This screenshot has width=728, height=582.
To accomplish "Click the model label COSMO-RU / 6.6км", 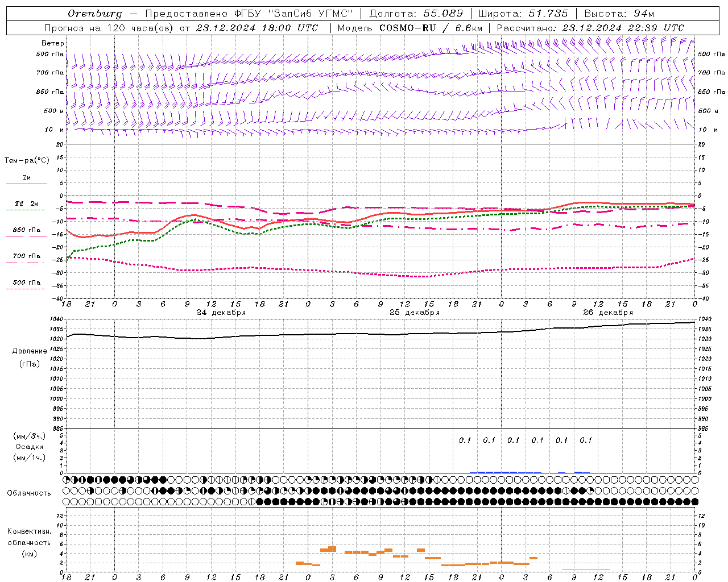I will (x=431, y=28).
